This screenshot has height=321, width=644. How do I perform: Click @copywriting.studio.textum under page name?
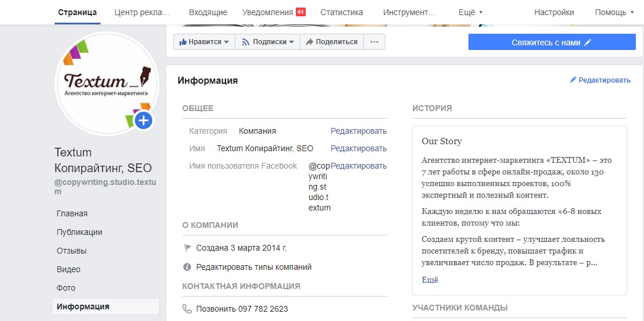click(106, 187)
